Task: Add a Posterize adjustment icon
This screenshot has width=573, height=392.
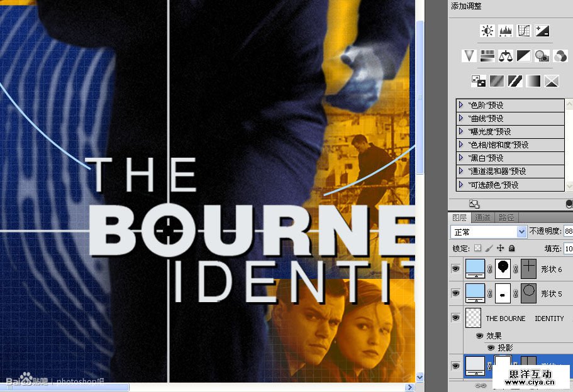Action: pos(497,80)
